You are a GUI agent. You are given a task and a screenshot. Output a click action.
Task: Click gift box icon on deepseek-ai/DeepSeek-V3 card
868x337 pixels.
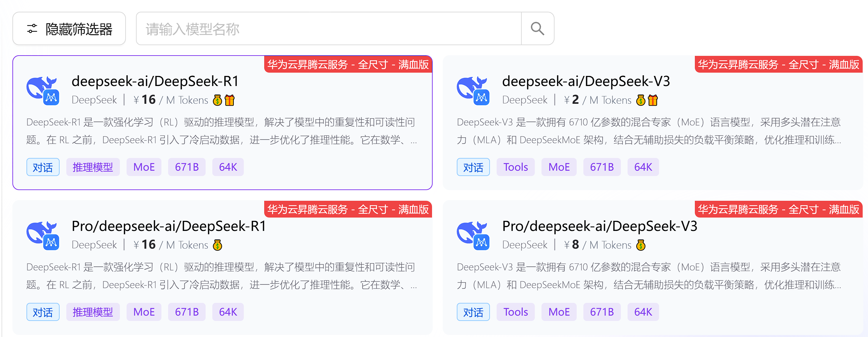(653, 100)
